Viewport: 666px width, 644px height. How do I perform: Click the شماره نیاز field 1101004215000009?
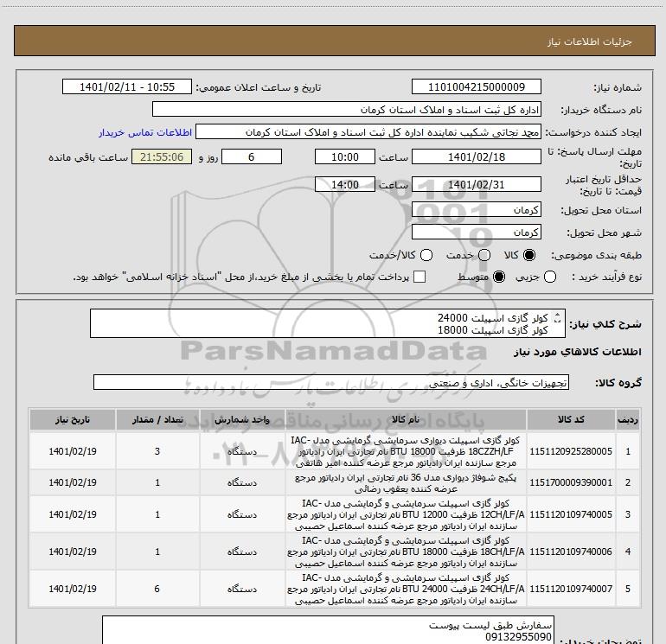(x=476, y=86)
